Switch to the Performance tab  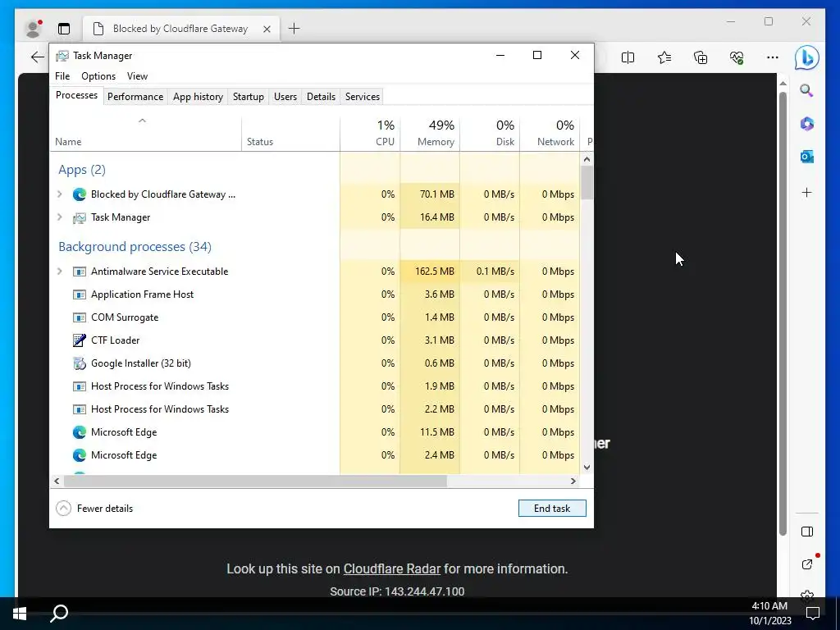[x=135, y=97]
